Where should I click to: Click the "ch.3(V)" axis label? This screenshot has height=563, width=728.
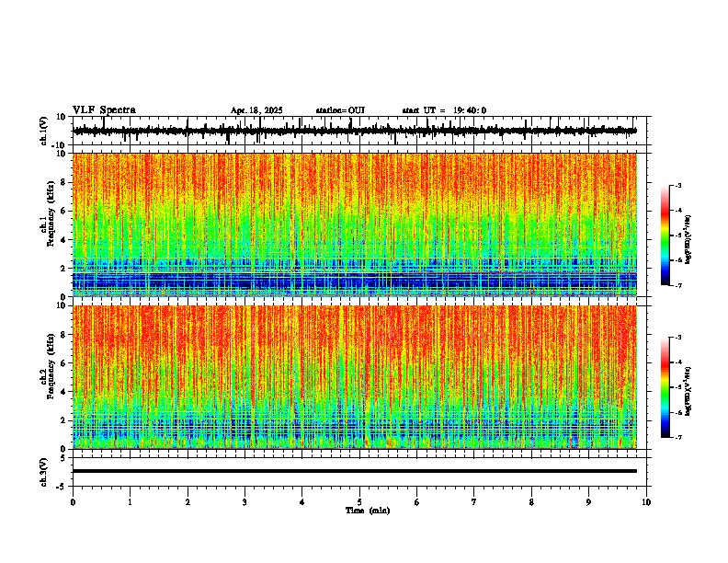44,472
